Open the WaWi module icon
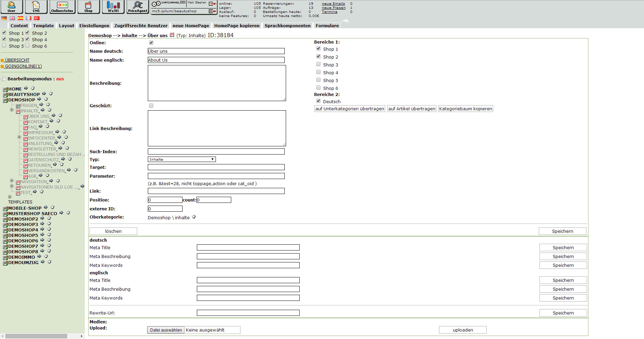Screen dimensions: 644x339 [x=113, y=6]
